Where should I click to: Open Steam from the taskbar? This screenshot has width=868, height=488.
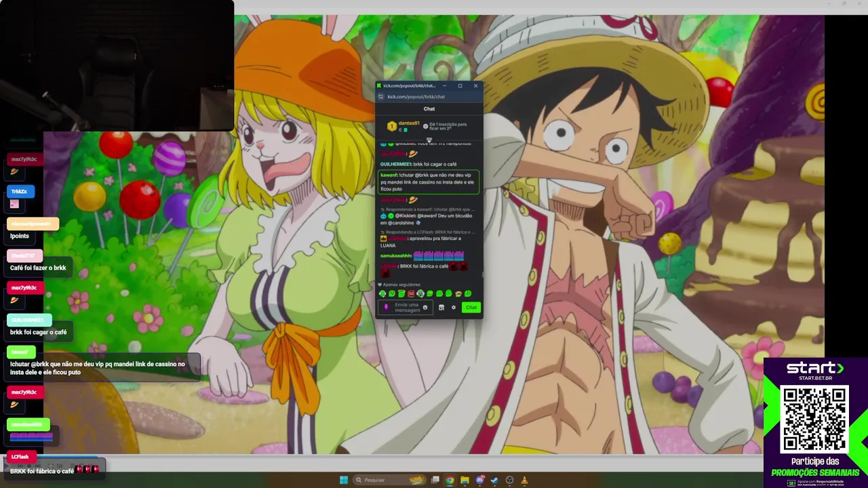(494, 480)
